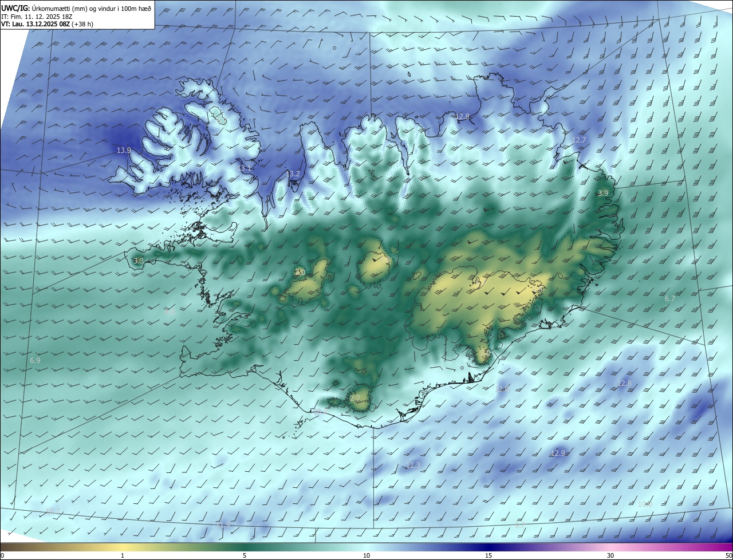Select the "5" tick label on the color scale
The image size is (733, 560).
pyautogui.click(x=245, y=555)
